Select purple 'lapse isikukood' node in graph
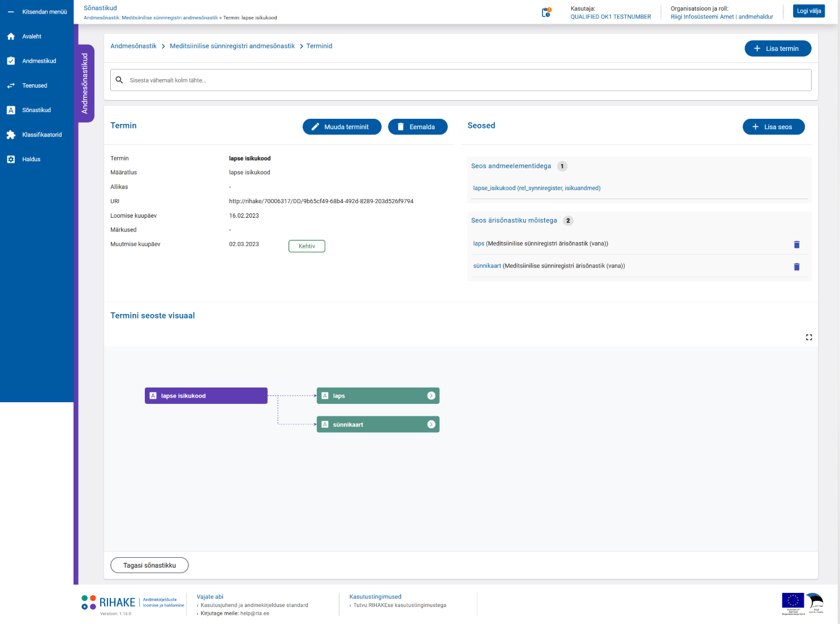This screenshot has height=624, width=840. [x=206, y=396]
